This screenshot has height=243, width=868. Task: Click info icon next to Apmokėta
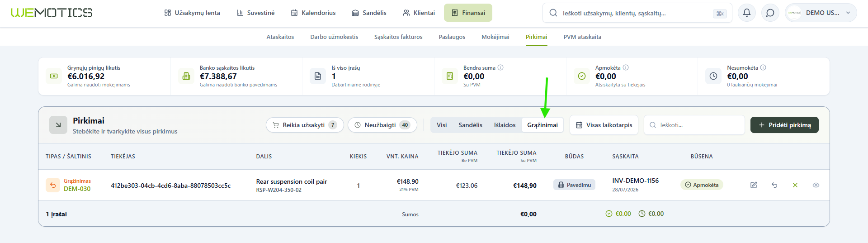click(x=626, y=67)
